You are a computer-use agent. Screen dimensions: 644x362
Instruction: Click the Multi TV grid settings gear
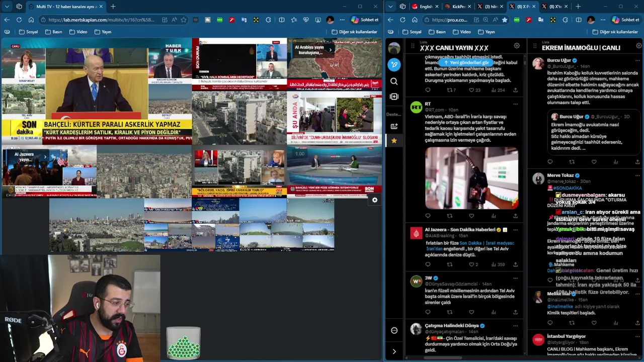pyautogui.click(x=375, y=200)
